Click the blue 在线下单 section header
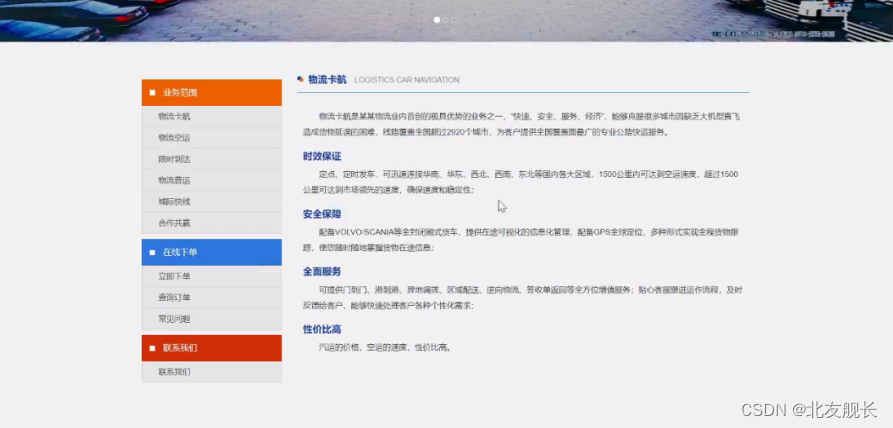Image resolution: width=893 pixels, height=428 pixels. coord(212,252)
